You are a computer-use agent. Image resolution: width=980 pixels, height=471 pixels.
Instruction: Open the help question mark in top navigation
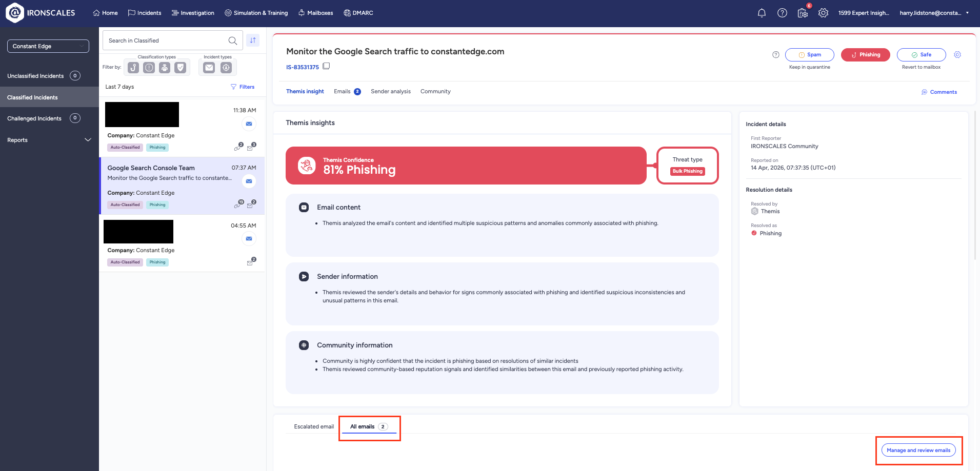(x=782, y=13)
